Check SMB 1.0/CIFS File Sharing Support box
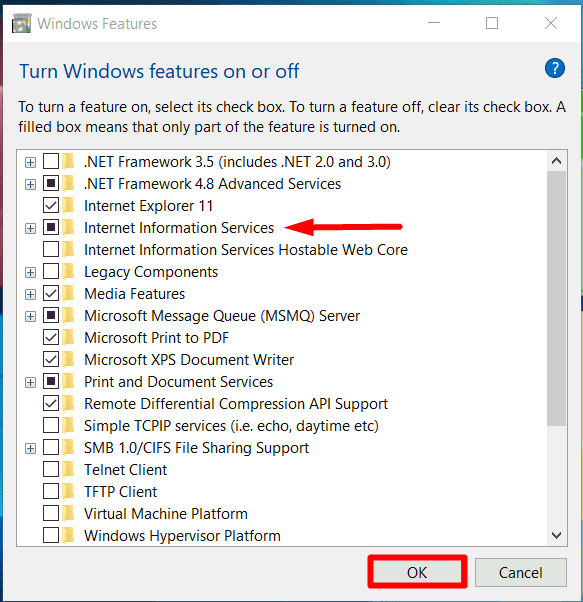 51,447
